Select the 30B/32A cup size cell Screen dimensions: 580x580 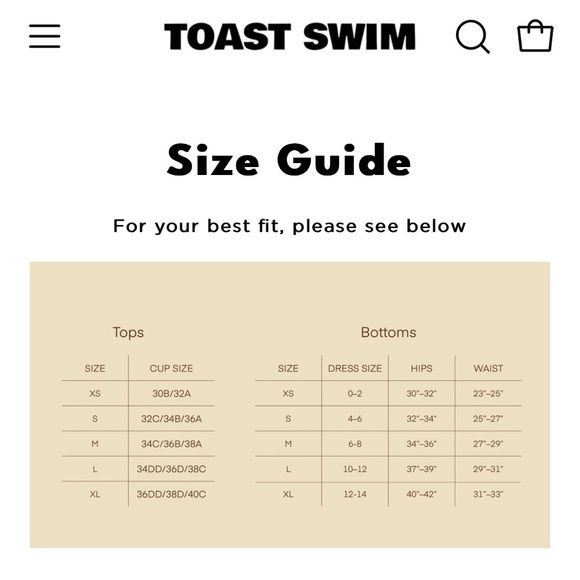click(171, 394)
